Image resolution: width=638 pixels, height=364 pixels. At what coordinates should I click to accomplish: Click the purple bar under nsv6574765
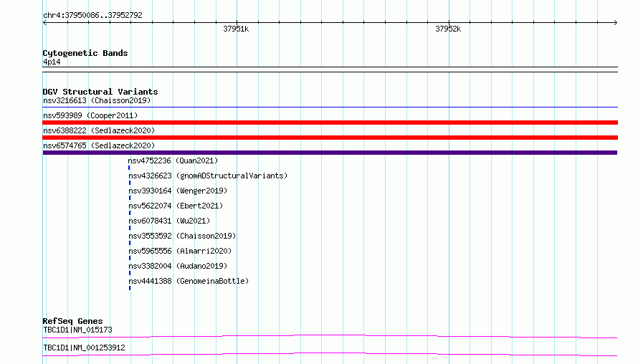point(330,153)
